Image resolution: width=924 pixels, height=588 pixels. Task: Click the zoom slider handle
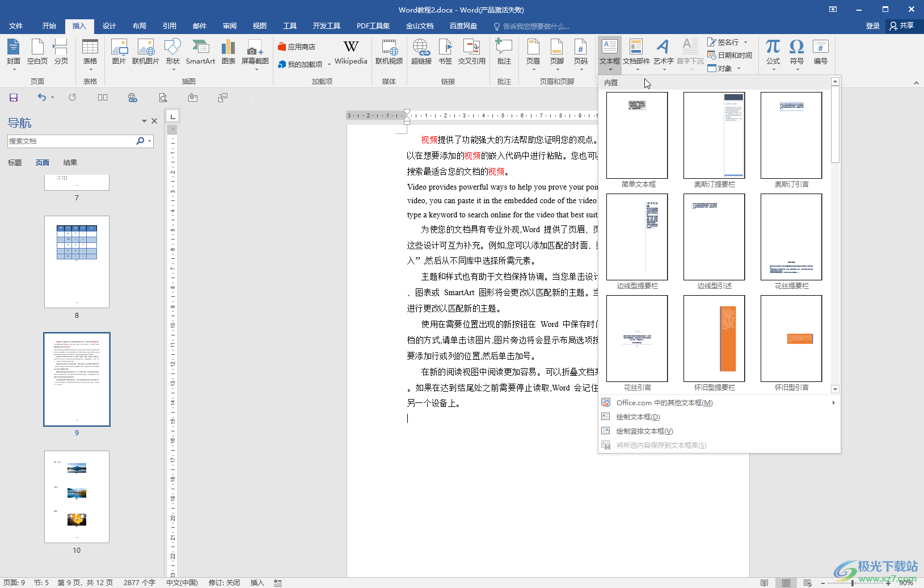853,583
